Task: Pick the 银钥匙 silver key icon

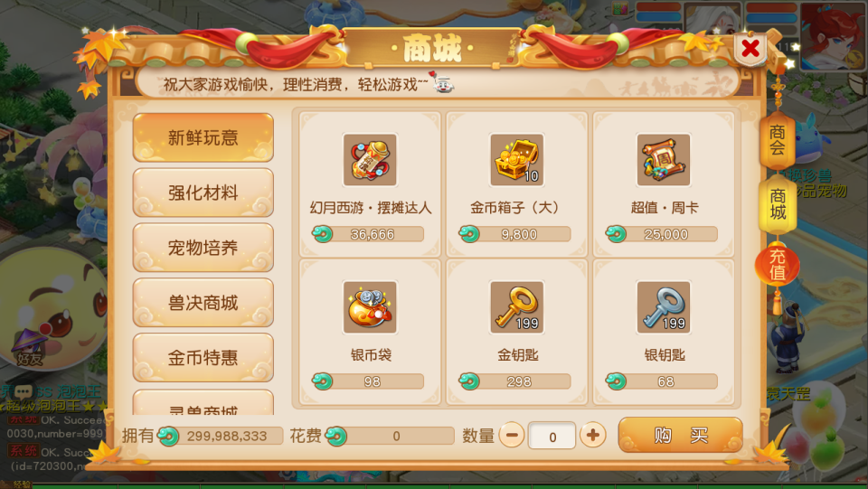Action: (663, 307)
